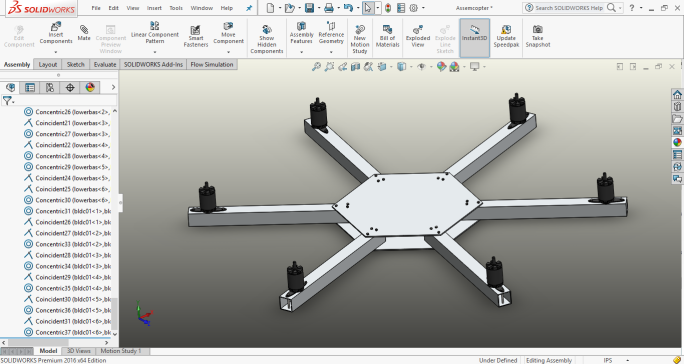Expand Reference Geometry dropdown arrow

click(331, 52)
